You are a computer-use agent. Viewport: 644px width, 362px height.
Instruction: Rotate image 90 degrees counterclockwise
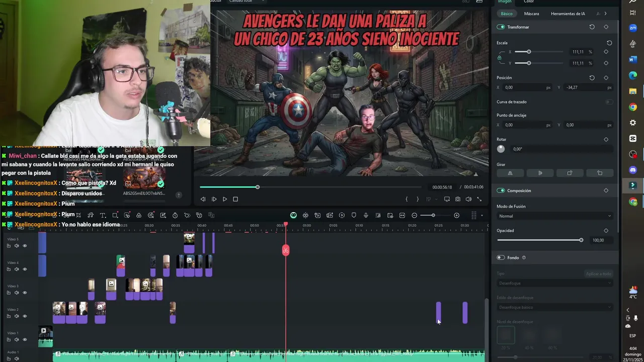pos(600,173)
